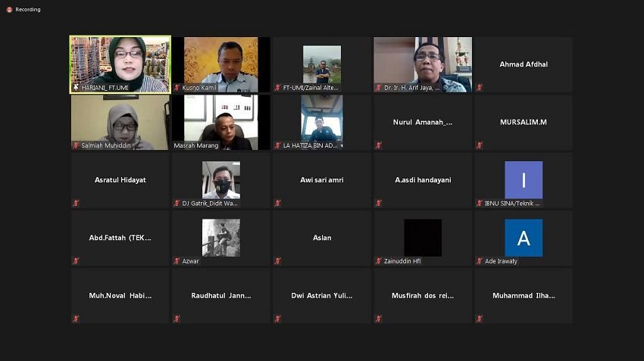
Task: Select the Muh.Noval Habi participant tile
Action: click(x=120, y=296)
